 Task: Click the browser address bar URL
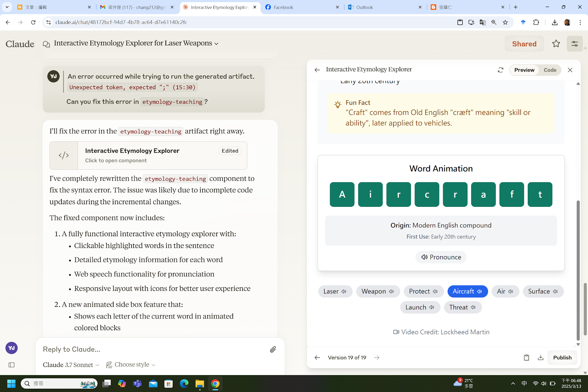121,22
